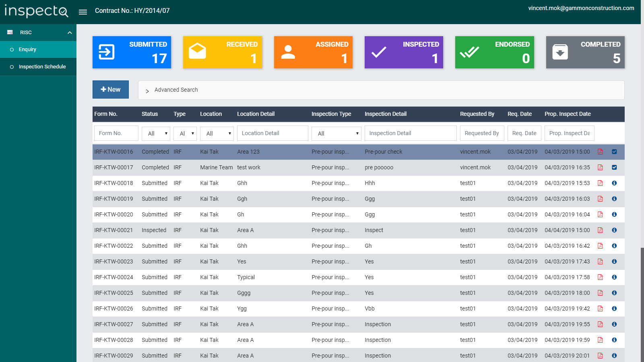Open the Status filter dropdown
644x362 pixels.
click(x=156, y=134)
